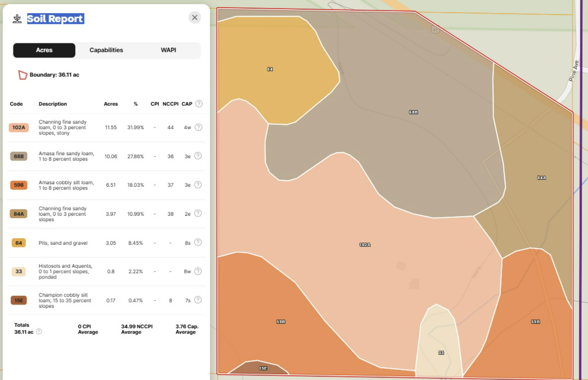Click the 'CPI' column header

coord(155,104)
